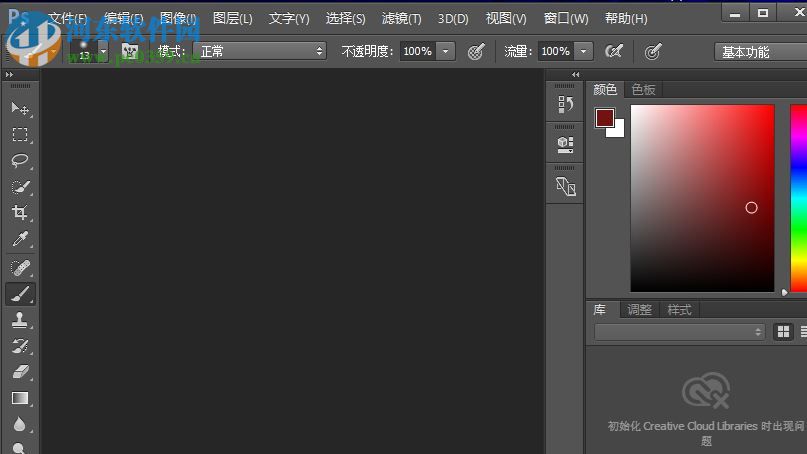Select the Lasso tool
The image size is (807, 454).
click(x=20, y=161)
